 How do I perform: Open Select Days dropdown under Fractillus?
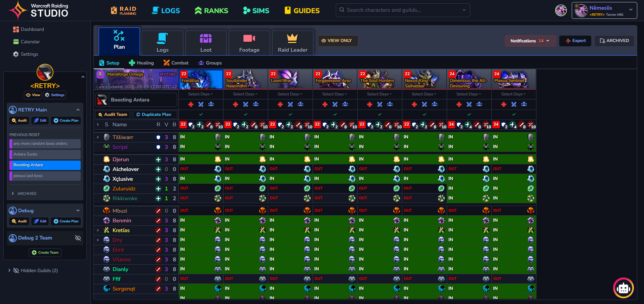click(x=200, y=94)
